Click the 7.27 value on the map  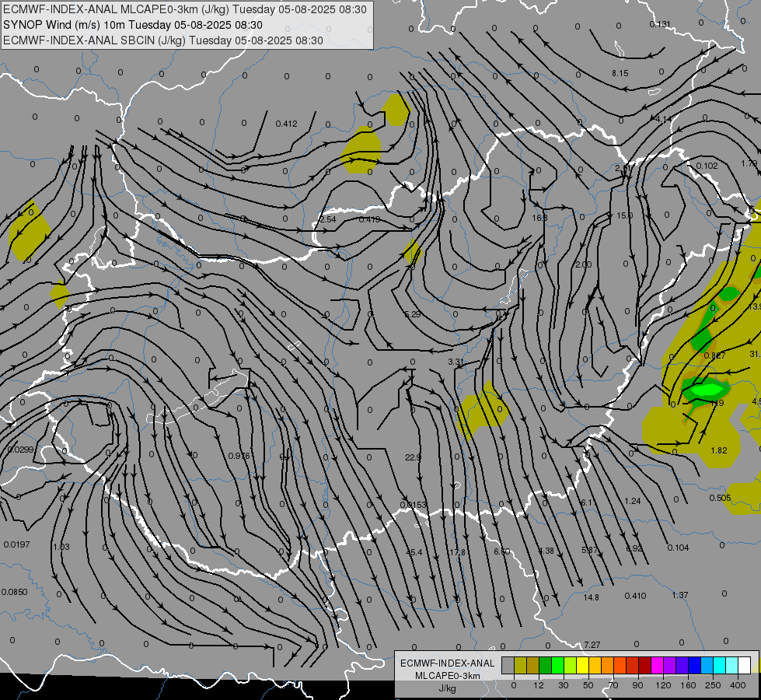(x=592, y=645)
